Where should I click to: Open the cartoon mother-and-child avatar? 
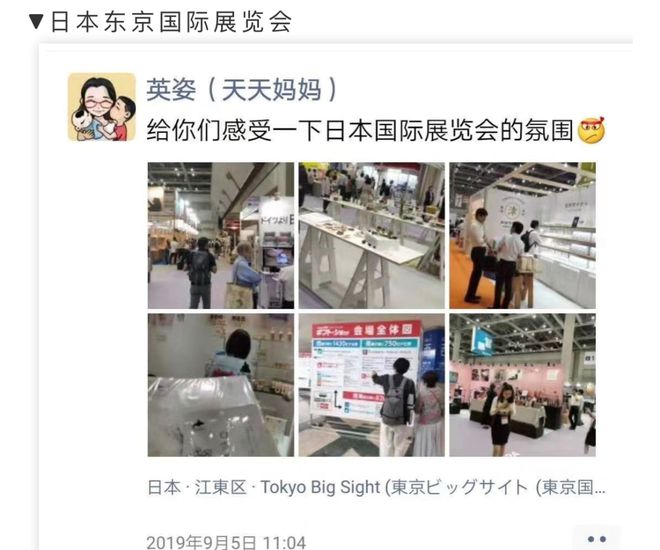[x=102, y=107]
